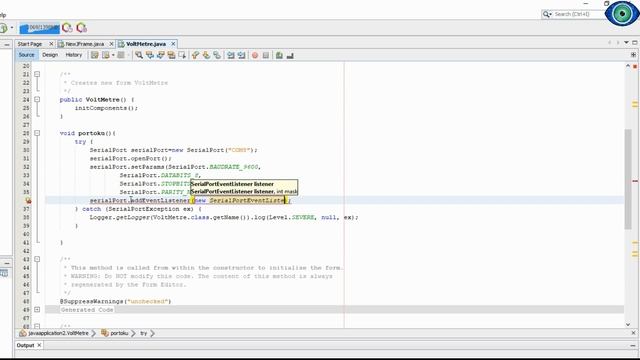
Task: Collapse the Javadoc comment fold at line 21
Action: 37,74
